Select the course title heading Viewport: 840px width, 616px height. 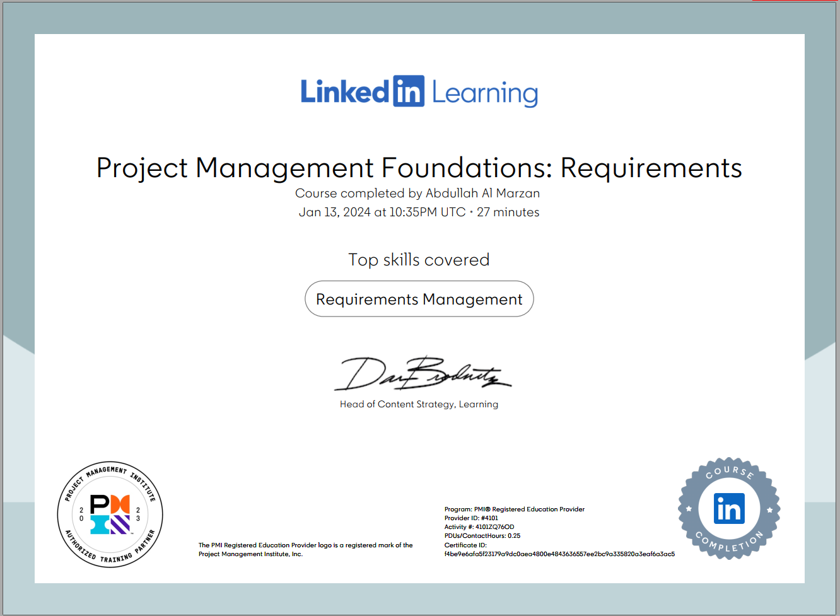click(419, 168)
